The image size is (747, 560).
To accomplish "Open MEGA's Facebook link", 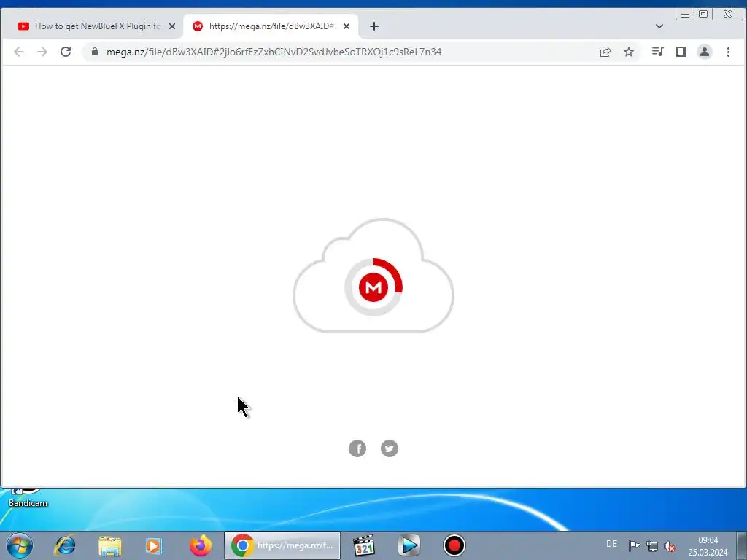I will pos(357,448).
